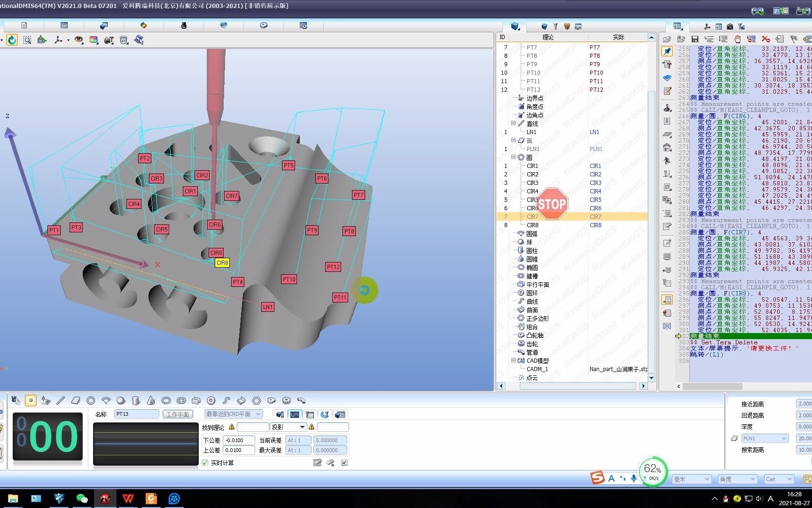
Task: Click the 下公差 -0.0100 input field
Action: pos(239,440)
